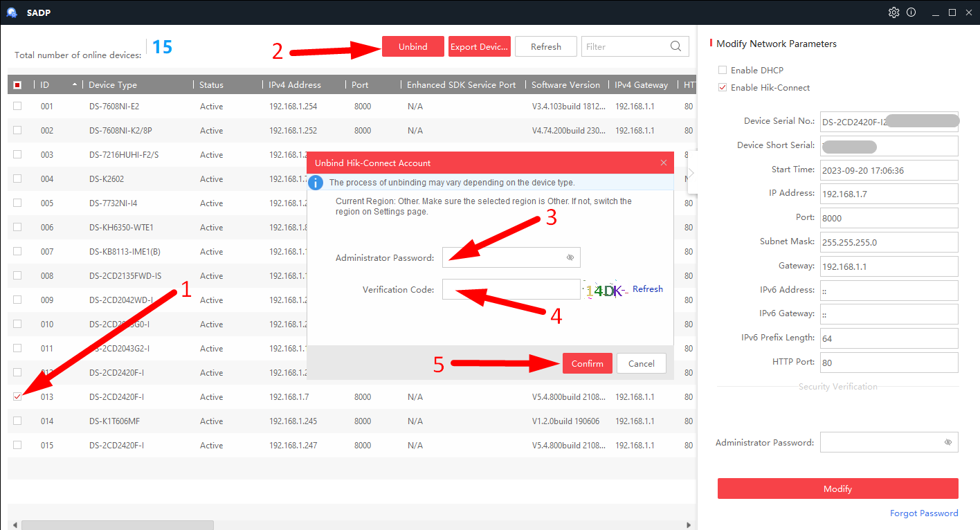This screenshot has width=980, height=530.
Task: Click the search magnifier in Filter box
Action: click(675, 47)
